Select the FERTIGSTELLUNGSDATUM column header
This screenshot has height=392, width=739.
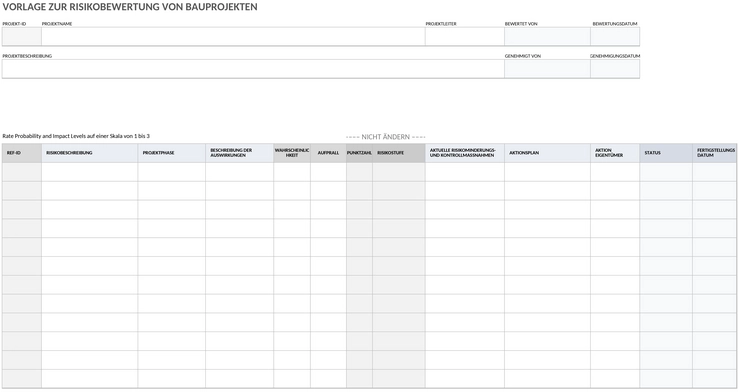pyautogui.click(x=714, y=153)
